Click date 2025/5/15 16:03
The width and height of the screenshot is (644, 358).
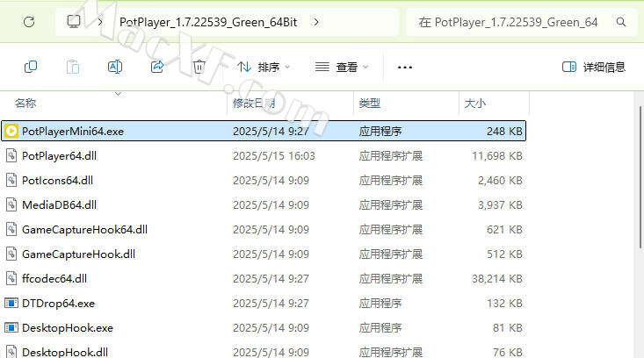coord(274,156)
